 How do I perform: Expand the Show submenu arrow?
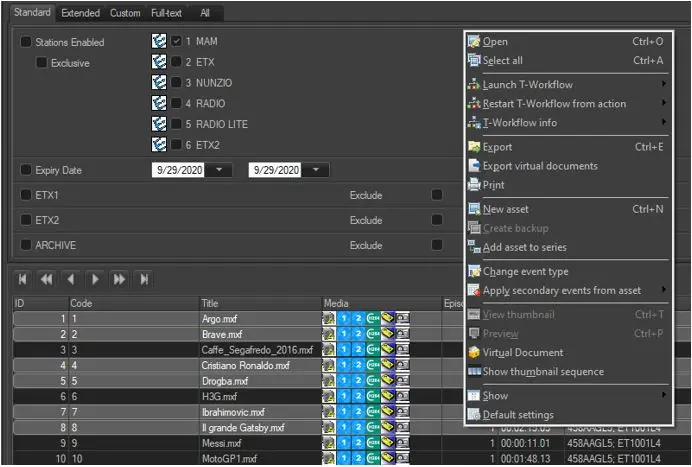coord(664,396)
